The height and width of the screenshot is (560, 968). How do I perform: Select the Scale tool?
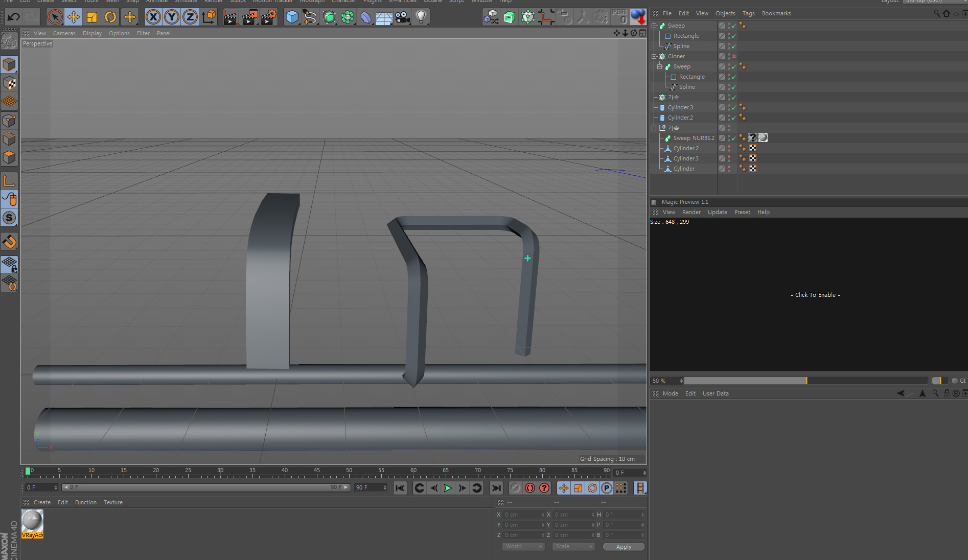point(92,17)
